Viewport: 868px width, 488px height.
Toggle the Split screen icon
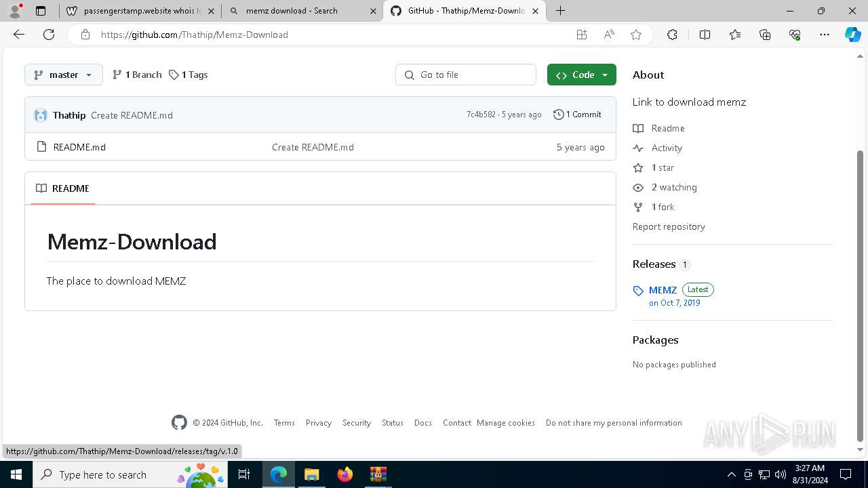click(705, 35)
